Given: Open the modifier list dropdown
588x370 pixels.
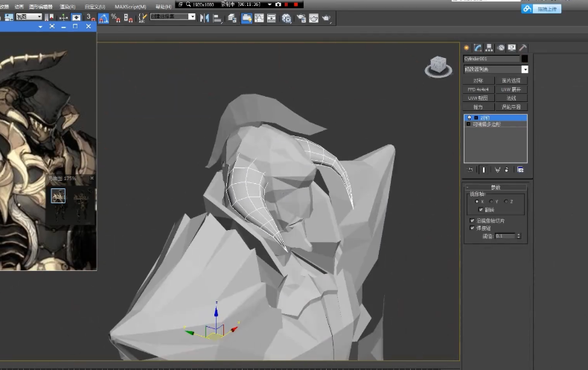Looking at the screenshot, I should pyautogui.click(x=524, y=69).
